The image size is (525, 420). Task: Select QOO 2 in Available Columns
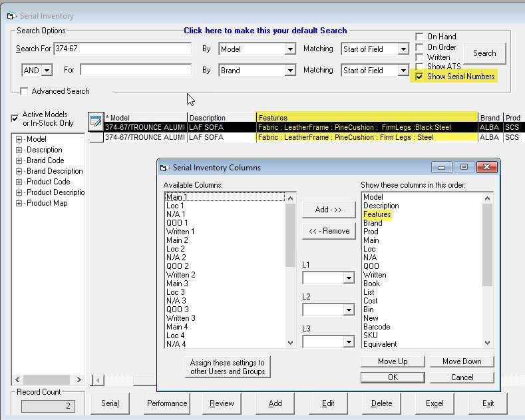[x=225, y=266]
